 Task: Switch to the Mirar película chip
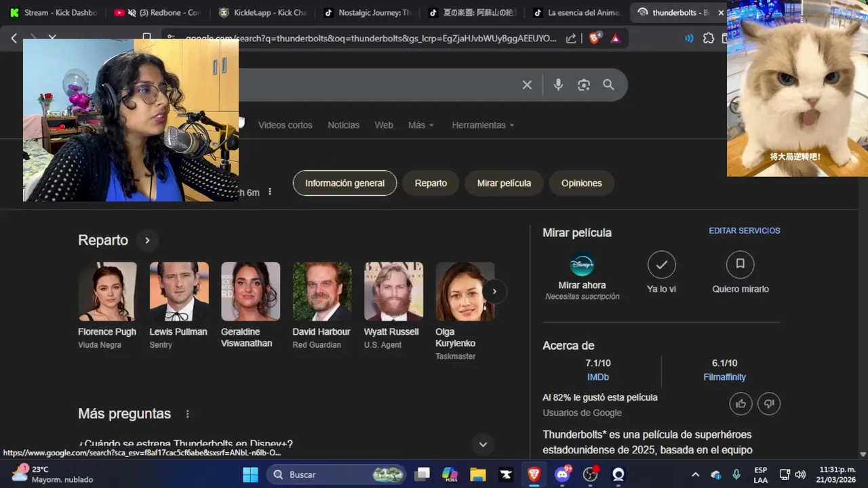click(x=504, y=183)
